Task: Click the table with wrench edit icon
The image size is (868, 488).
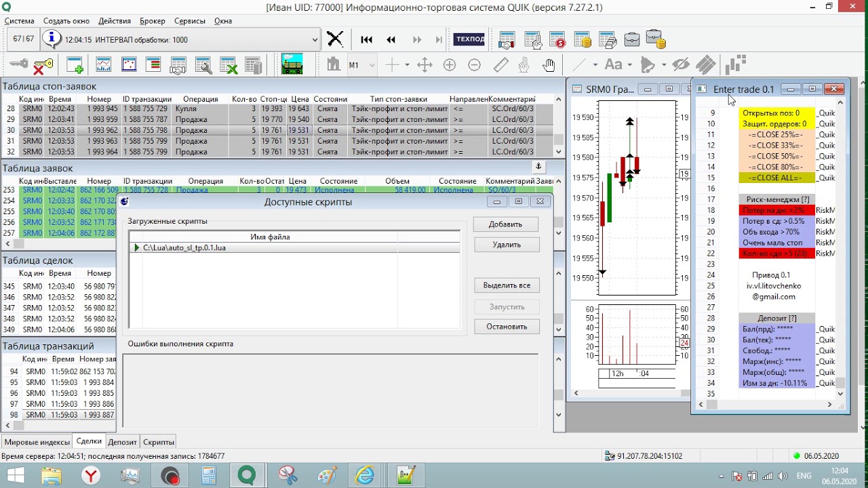Action: point(203,65)
